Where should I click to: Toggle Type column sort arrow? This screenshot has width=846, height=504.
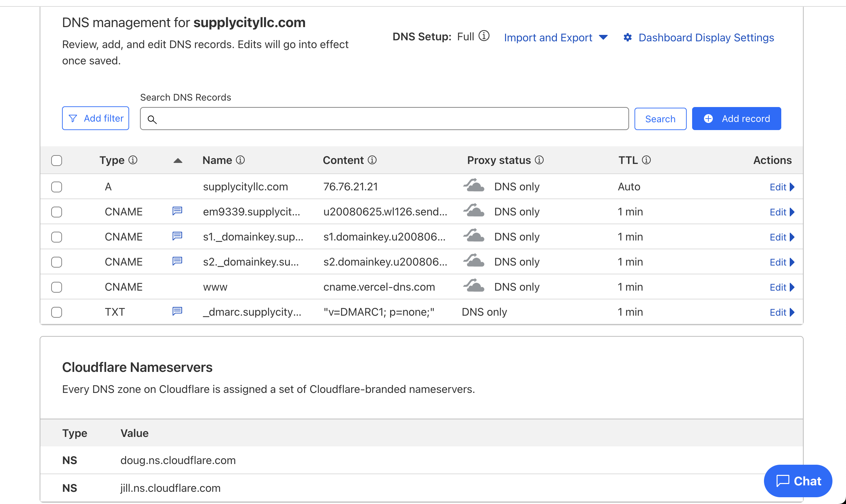(178, 161)
